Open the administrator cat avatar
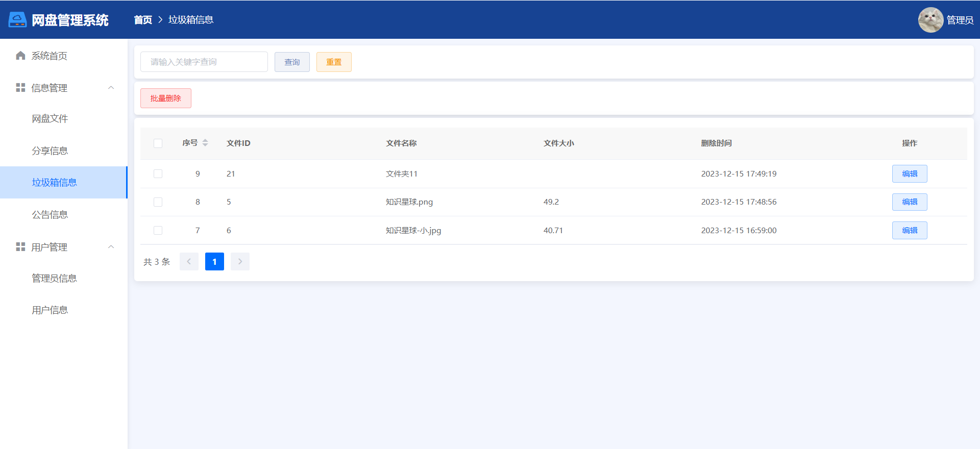Screen dimensions: 980x449 pos(930,20)
